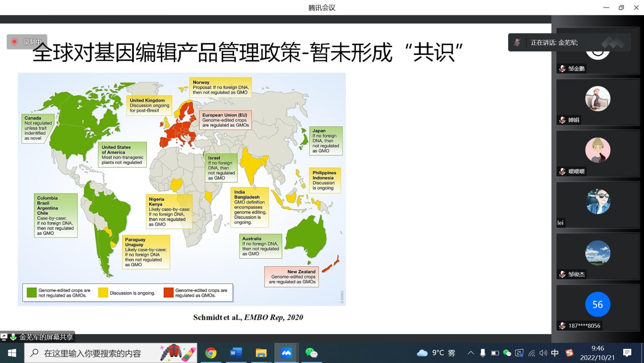Click the muted microphone icon in speaker bar

[x=517, y=42]
